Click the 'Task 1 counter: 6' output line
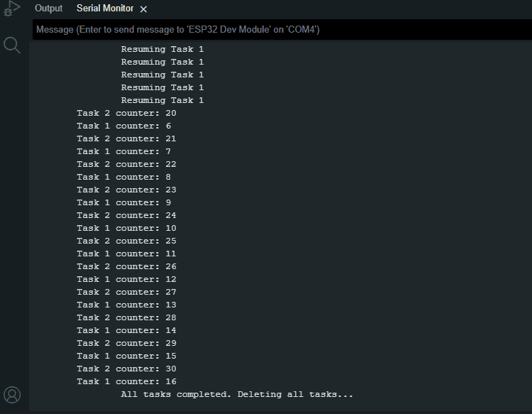 point(124,126)
